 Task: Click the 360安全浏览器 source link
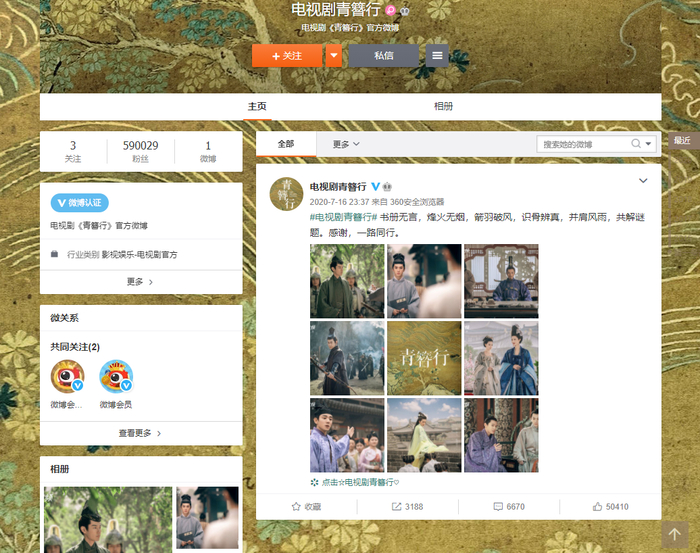pos(417,202)
